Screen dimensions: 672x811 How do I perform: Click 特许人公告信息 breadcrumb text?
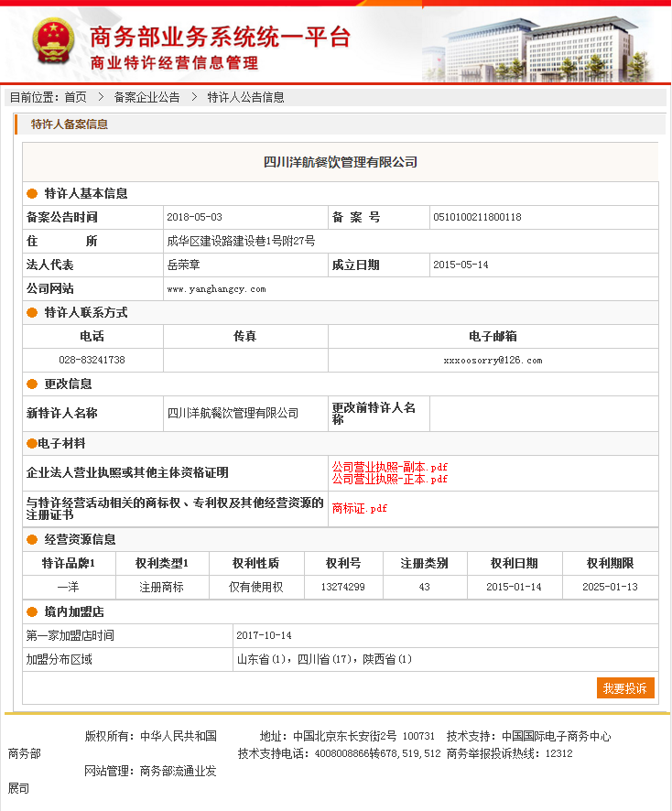(x=245, y=97)
